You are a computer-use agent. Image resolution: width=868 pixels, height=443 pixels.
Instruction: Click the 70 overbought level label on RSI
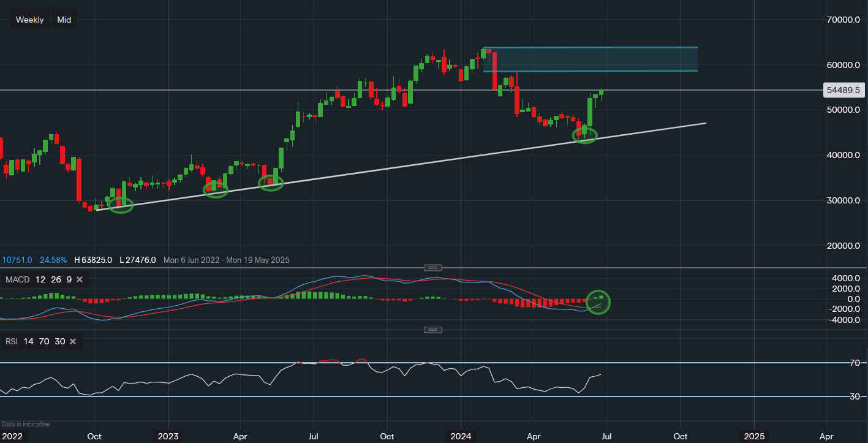pyautogui.click(x=853, y=363)
